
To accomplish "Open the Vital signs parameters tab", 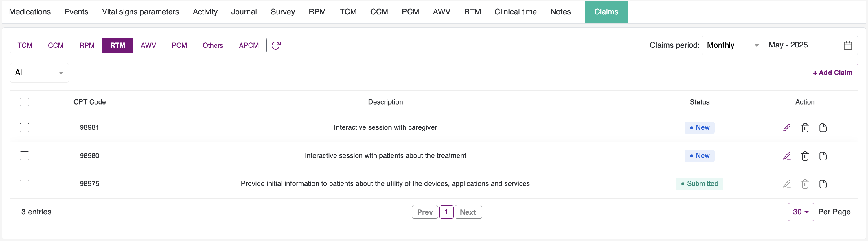I will (141, 12).
